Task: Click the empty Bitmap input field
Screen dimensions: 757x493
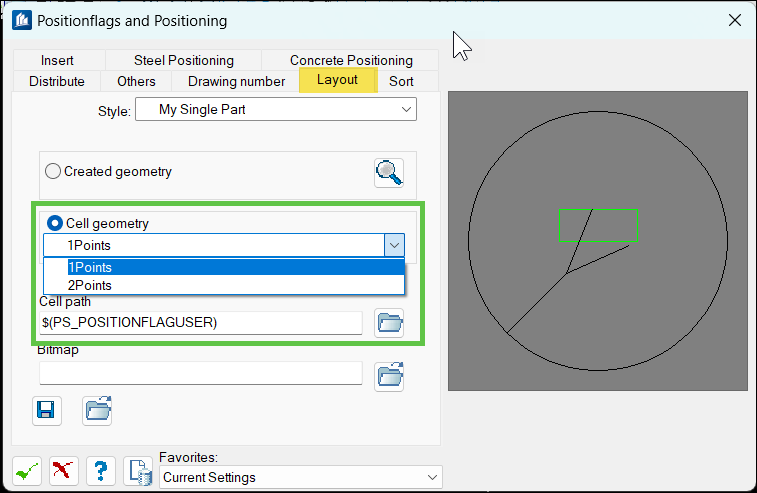Action: point(200,373)
